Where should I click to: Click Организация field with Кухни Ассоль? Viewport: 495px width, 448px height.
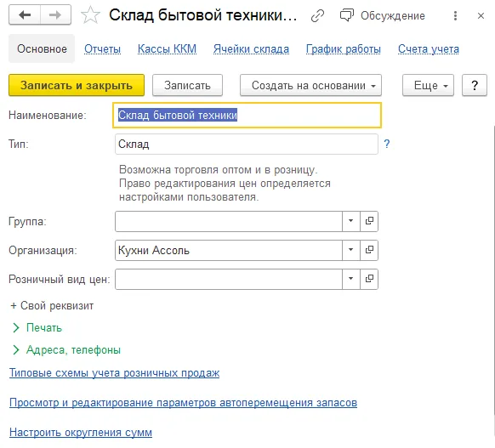point(229,250)
